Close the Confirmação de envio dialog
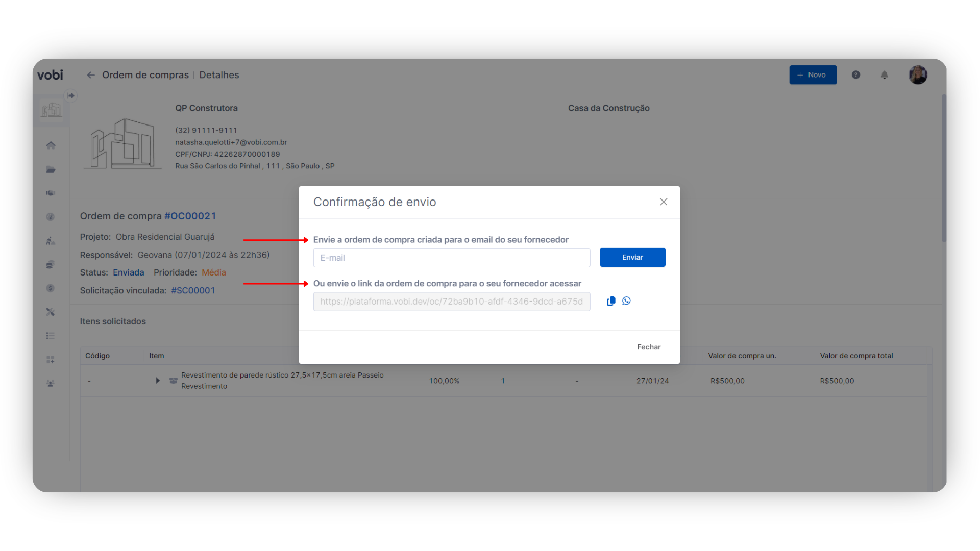 663,202
